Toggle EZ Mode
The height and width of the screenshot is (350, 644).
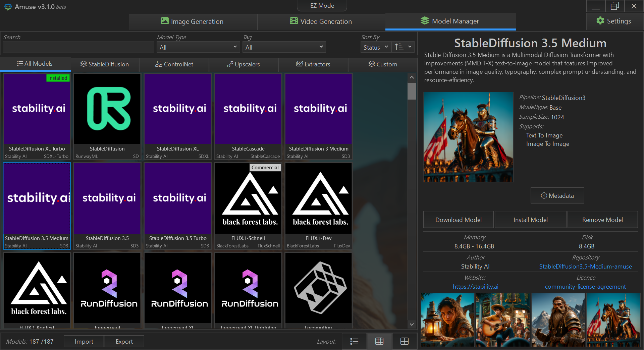tap(322, 6)
